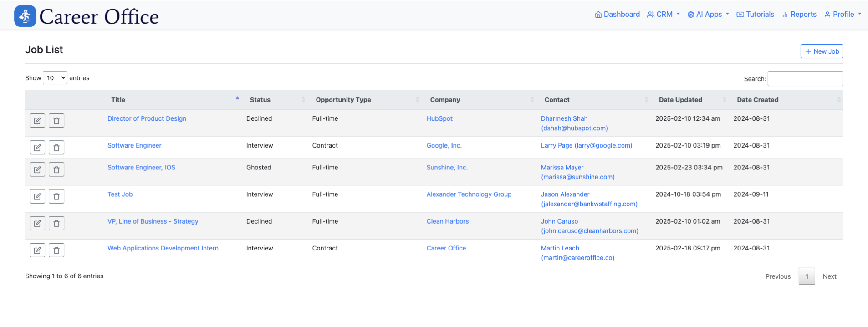Click edit icon for Software Engineer, IOS
This screenshot has width=868, height=327.
tap(37, 169)
